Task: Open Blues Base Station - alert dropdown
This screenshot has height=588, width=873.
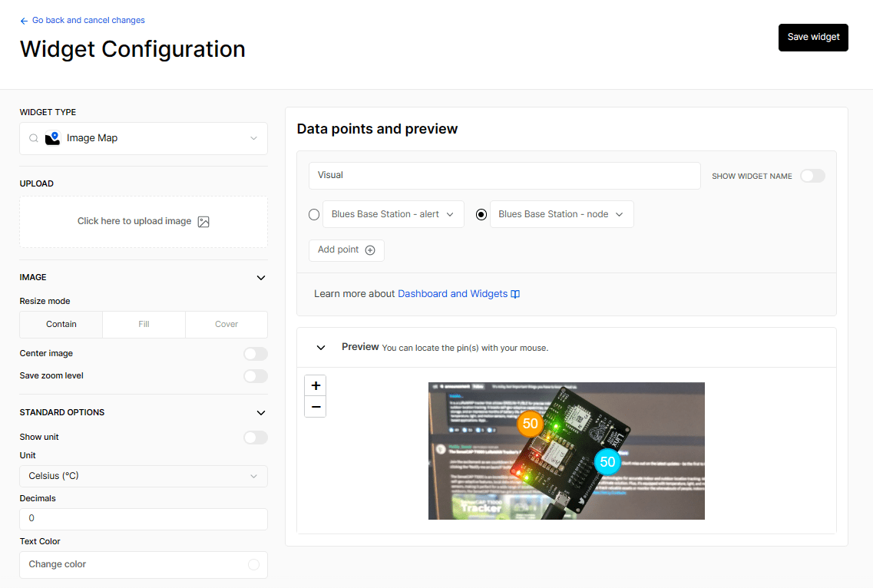Action: click(x=393, y=214)
